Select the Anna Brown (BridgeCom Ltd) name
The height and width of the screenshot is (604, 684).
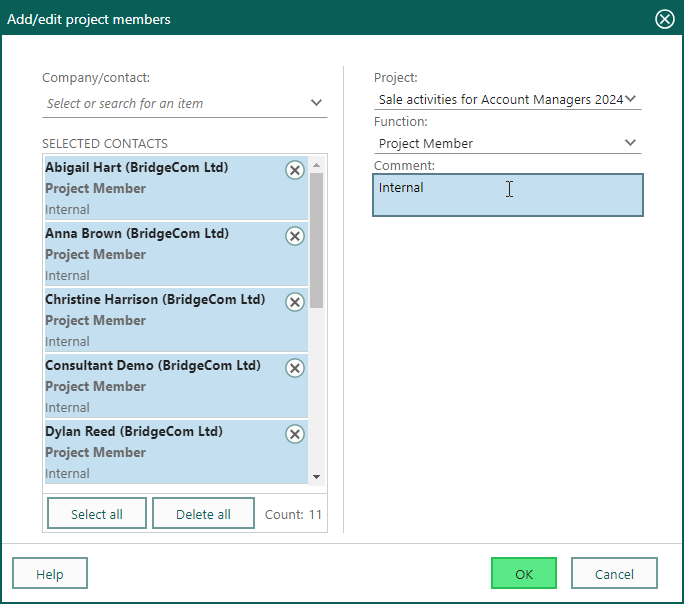(x=137, y=233)
